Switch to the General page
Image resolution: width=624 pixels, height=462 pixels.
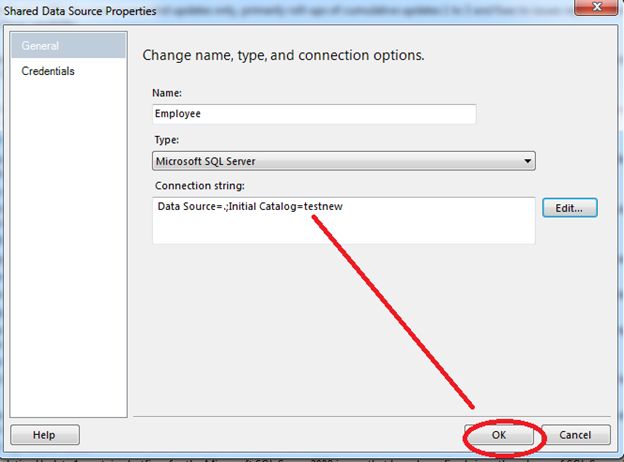pos(40,46)
